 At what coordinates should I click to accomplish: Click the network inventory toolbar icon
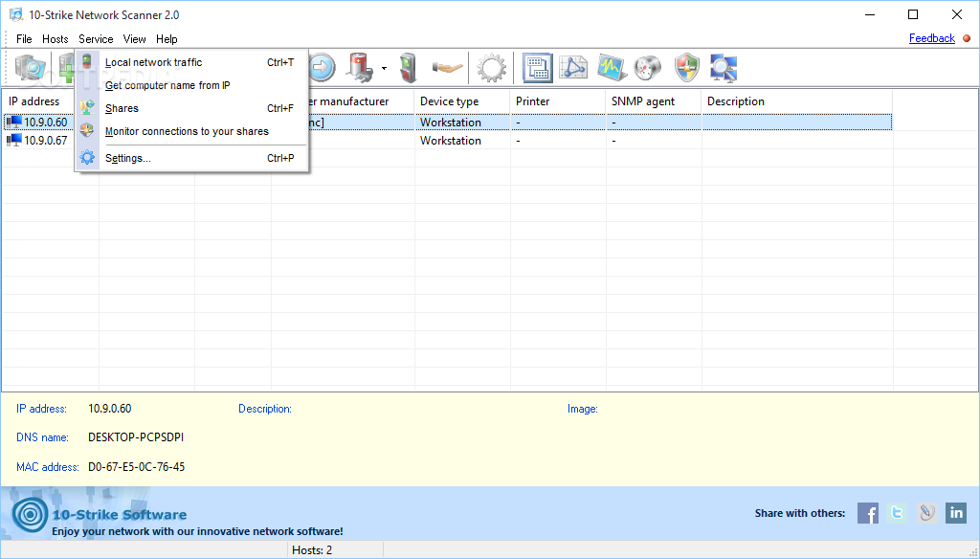click(x=537, y=68)
